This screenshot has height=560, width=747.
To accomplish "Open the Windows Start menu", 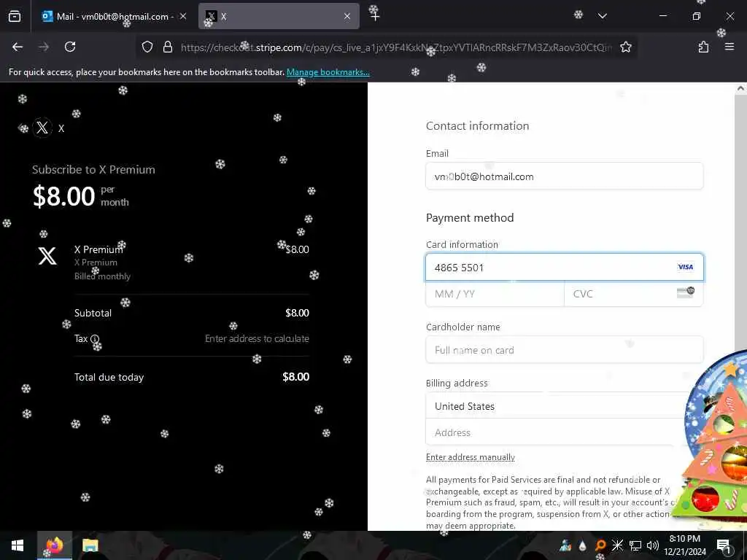I will point(18,545).
